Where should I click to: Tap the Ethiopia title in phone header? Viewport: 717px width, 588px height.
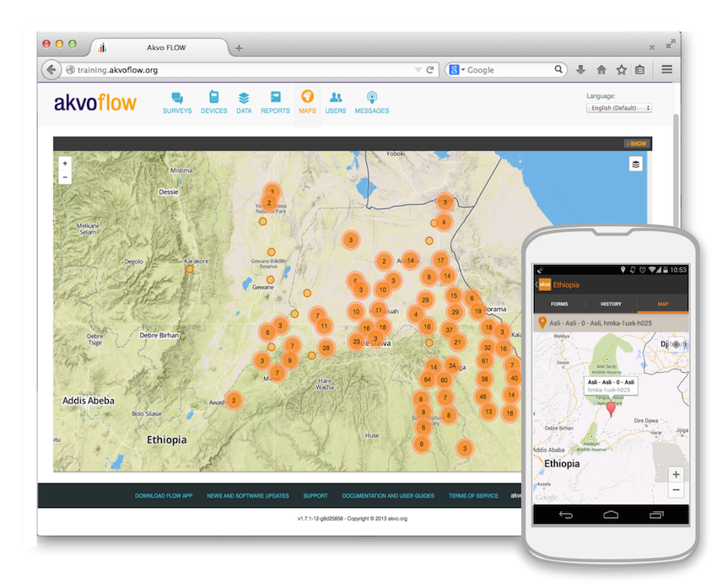(566, 285)
